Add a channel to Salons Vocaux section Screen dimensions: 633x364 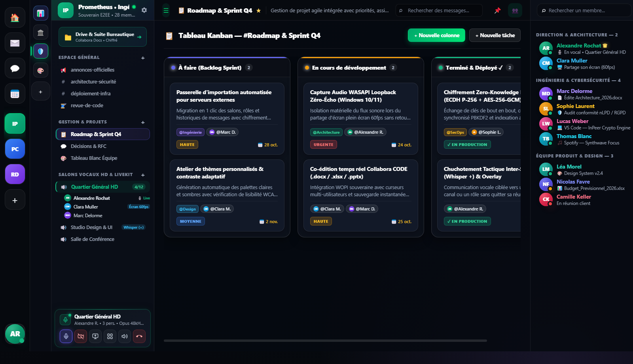point(143,175)
